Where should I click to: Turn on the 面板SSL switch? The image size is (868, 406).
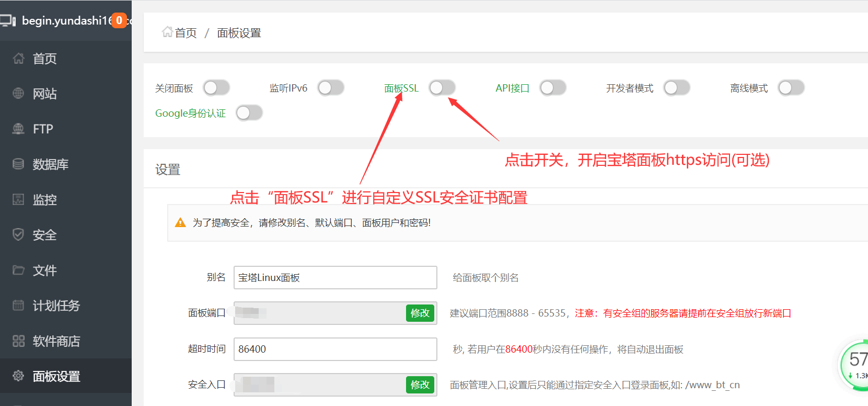pyautogui.click(x=443, y=87)
